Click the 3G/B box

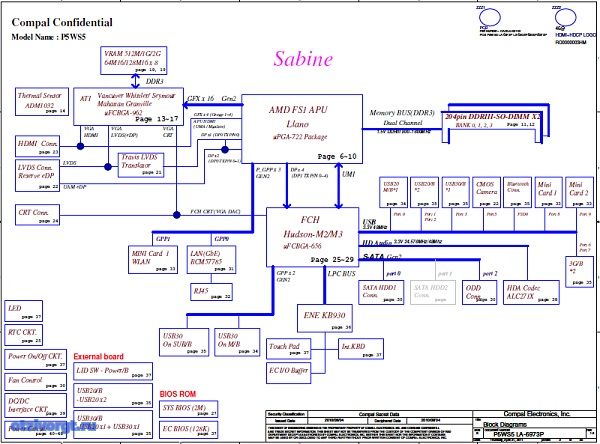579,272
